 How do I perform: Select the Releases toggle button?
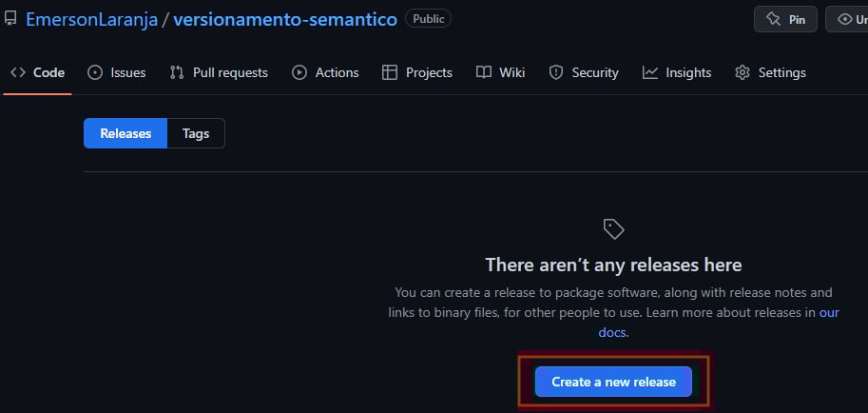(125, 133)
